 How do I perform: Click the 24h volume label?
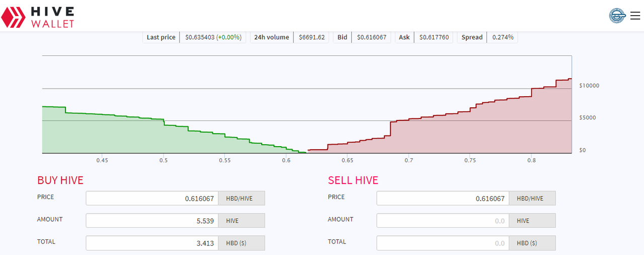272,37
